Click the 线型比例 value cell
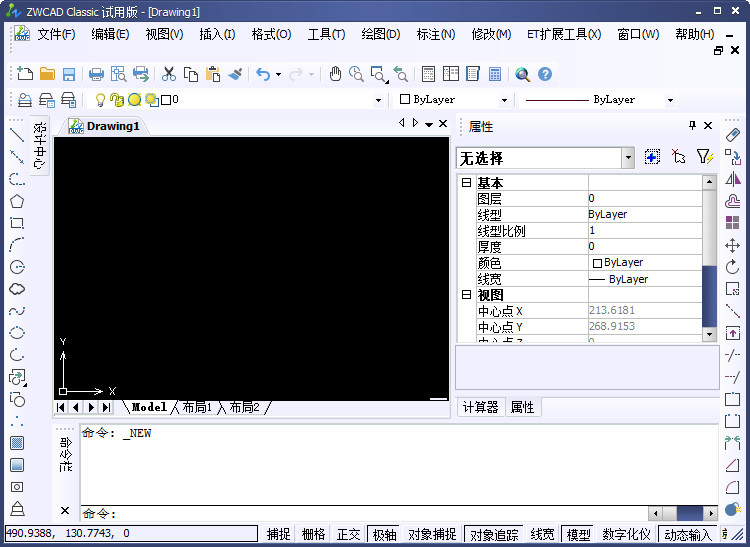 tap(645, 230)
